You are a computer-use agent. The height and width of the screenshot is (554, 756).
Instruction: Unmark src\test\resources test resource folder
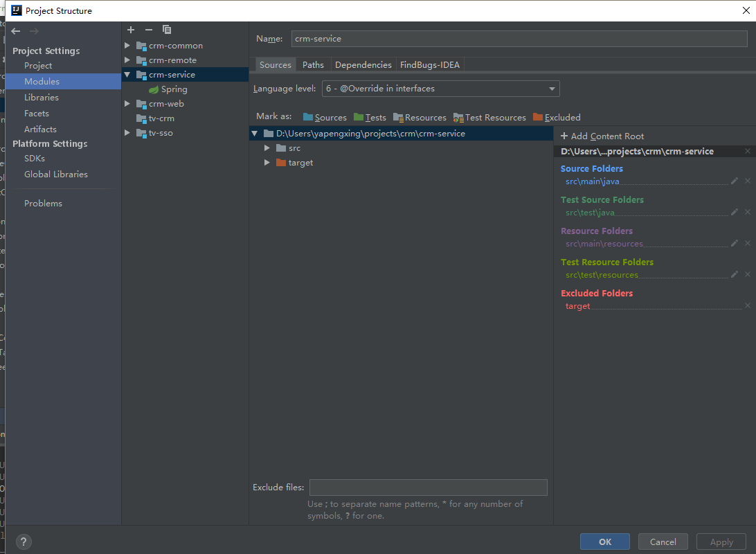tap(747, 274)
